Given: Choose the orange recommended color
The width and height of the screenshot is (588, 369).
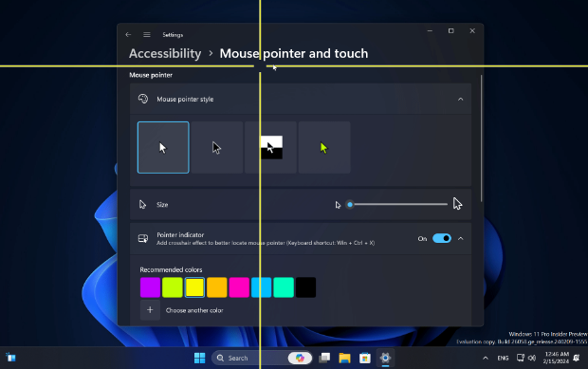Looking at the screenshot, I should [x=217, y=287].
